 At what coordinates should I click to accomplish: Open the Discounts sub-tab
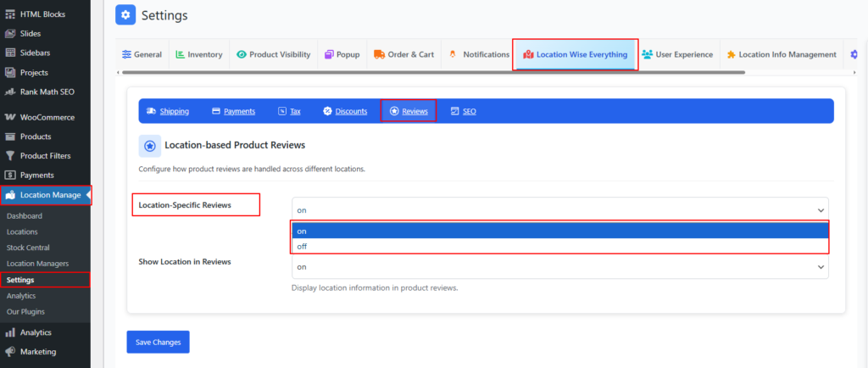(345, 111)
